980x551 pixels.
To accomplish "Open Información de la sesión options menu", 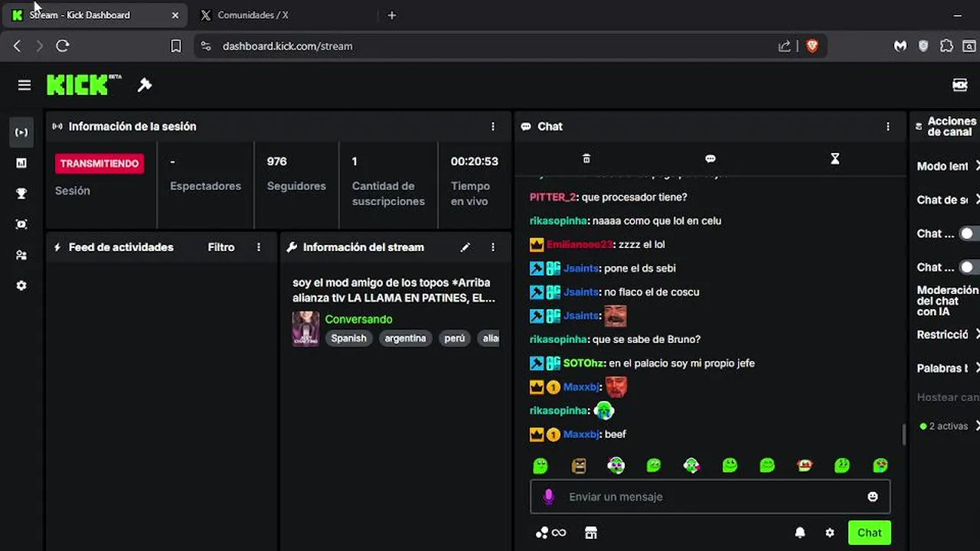I will tap(493, 126).
